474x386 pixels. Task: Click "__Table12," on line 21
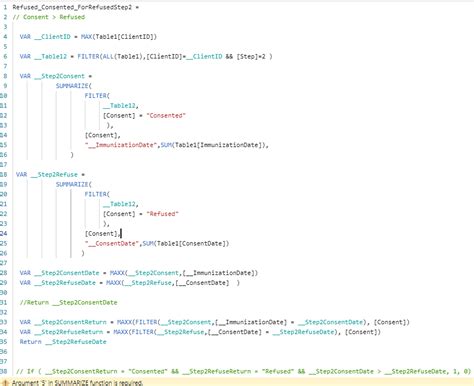[121, 204]
